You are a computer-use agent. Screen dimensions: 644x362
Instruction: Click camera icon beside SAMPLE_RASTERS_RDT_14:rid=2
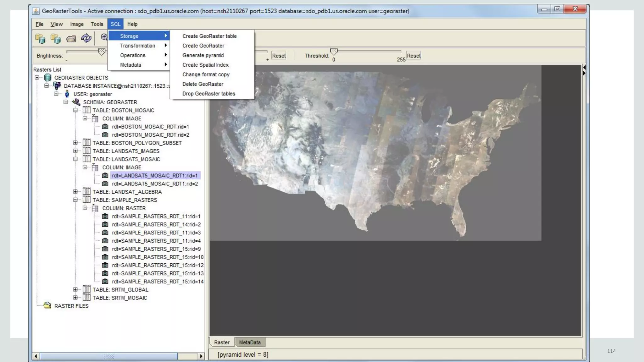(105, 224)
